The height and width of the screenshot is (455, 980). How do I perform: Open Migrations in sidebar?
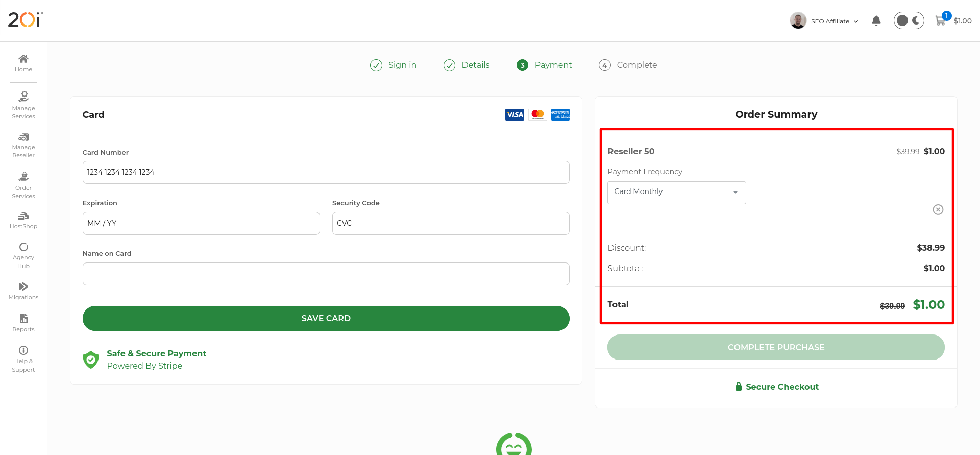pos(23,291)
